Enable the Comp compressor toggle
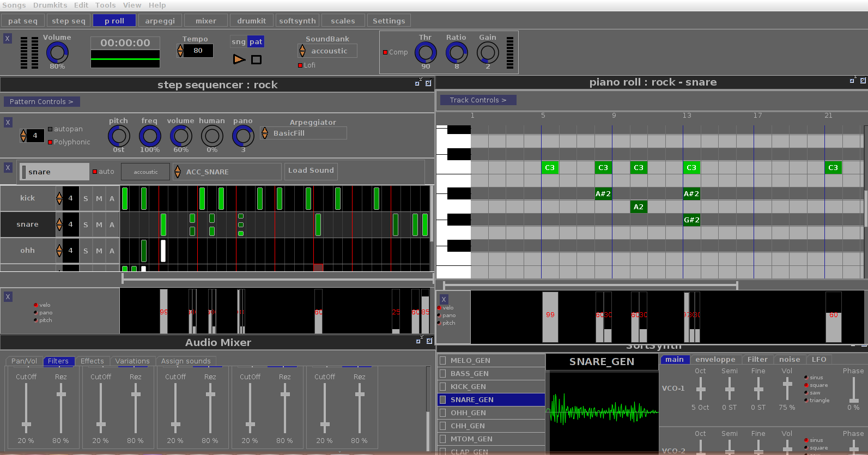The image size is (868, 455). (x=385, y=52)
